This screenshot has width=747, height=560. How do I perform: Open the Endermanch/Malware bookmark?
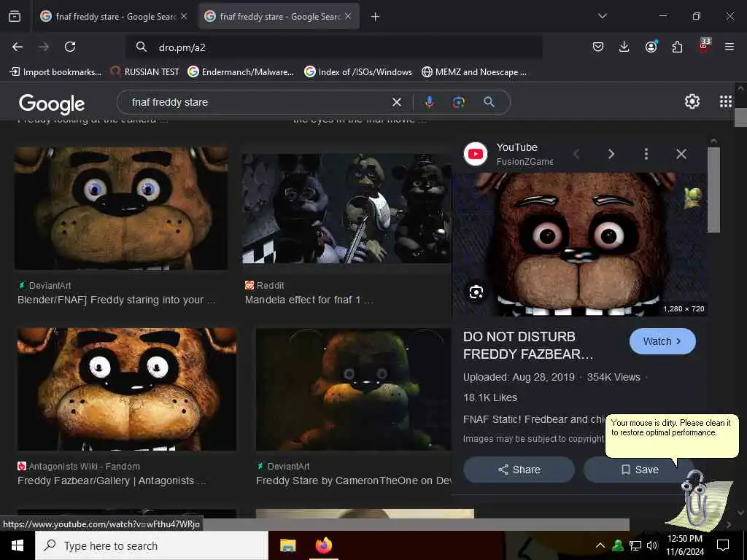(241, 72)
